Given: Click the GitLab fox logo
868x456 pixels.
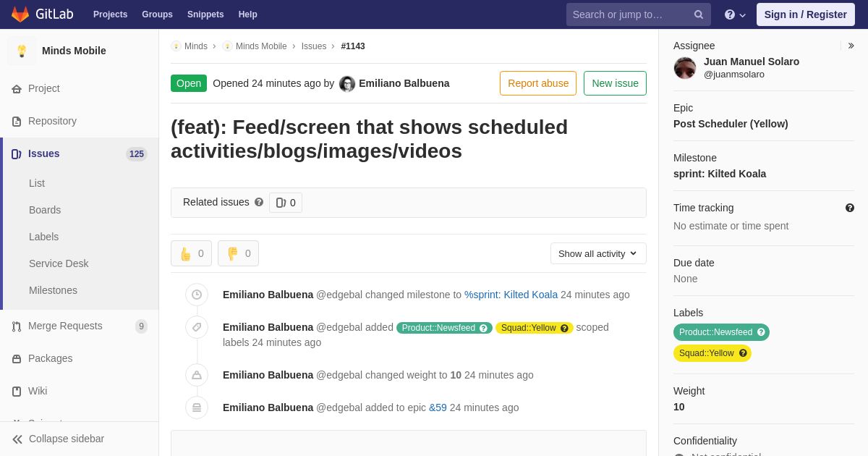Looking at the screenshot, I should tap(20, 14).
